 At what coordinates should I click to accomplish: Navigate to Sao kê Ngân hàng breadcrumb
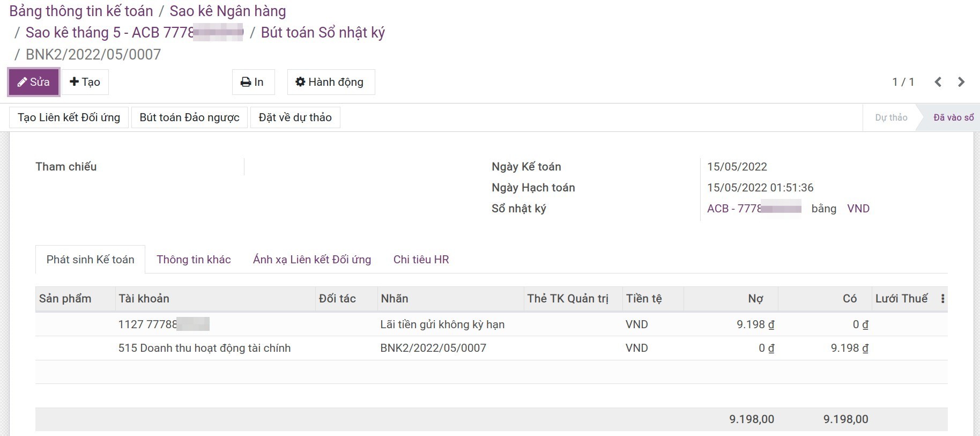click(x=227, y=11)
